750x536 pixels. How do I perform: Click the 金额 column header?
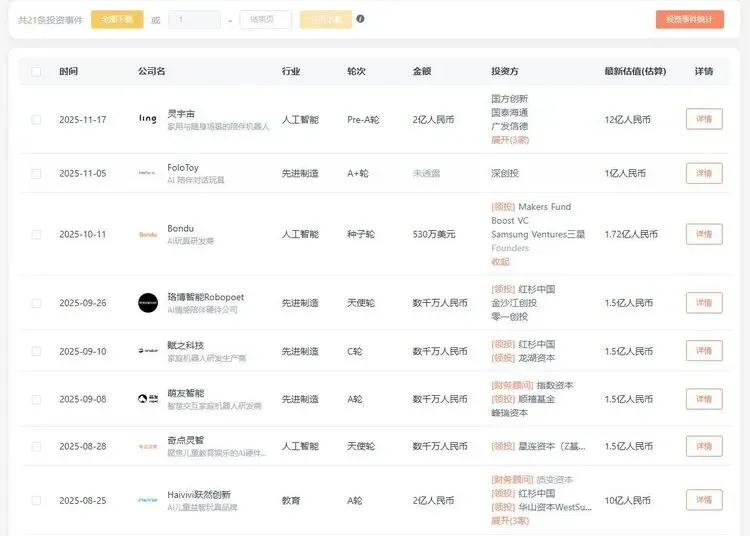click(x=422, y=71)
